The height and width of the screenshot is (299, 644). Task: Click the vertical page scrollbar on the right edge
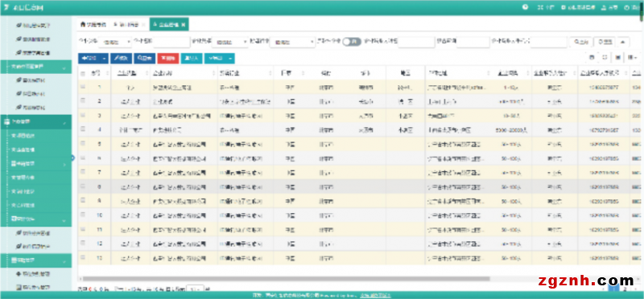pos(642,12)
